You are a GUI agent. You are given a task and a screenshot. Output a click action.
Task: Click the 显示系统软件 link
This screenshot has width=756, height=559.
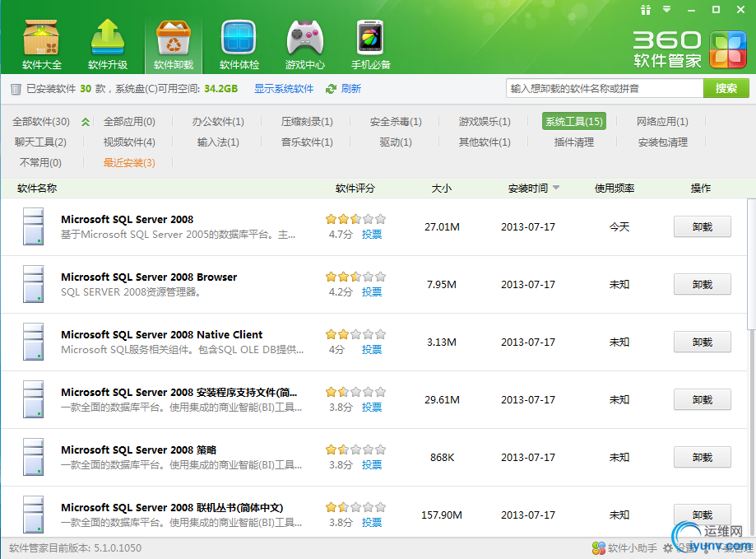[284, 89]
